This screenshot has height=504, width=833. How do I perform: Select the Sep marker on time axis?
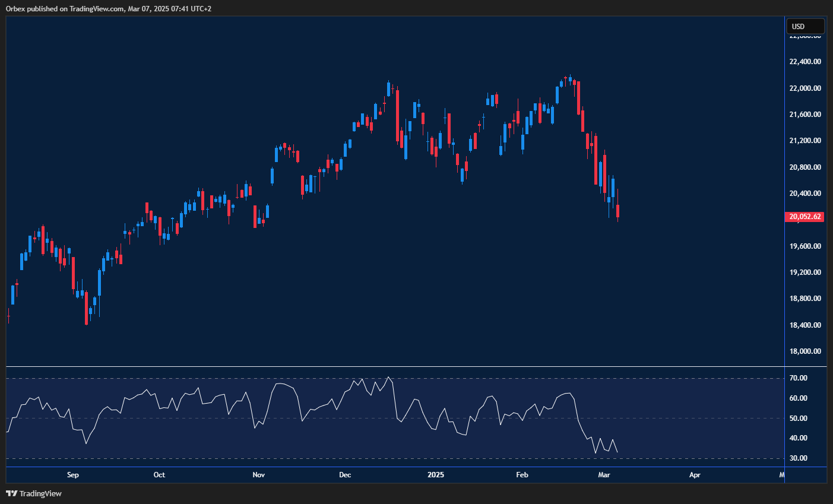pos(73,475)
